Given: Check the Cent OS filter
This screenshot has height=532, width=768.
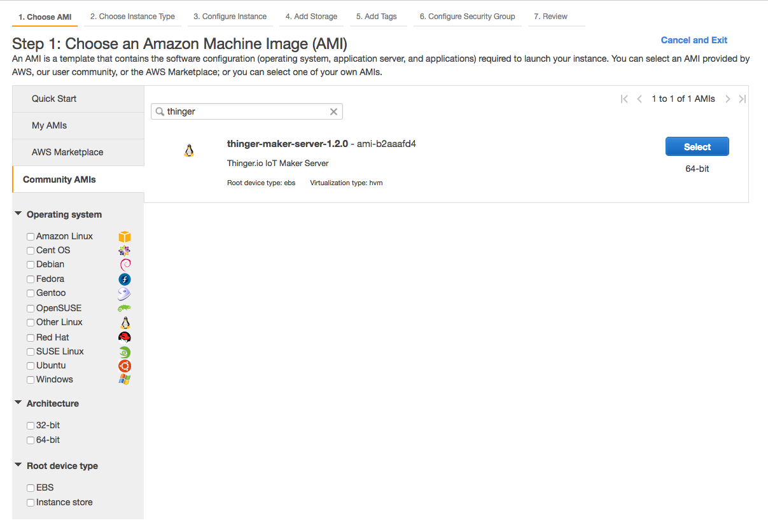Looking at the screenshot, I should (31, 251).
